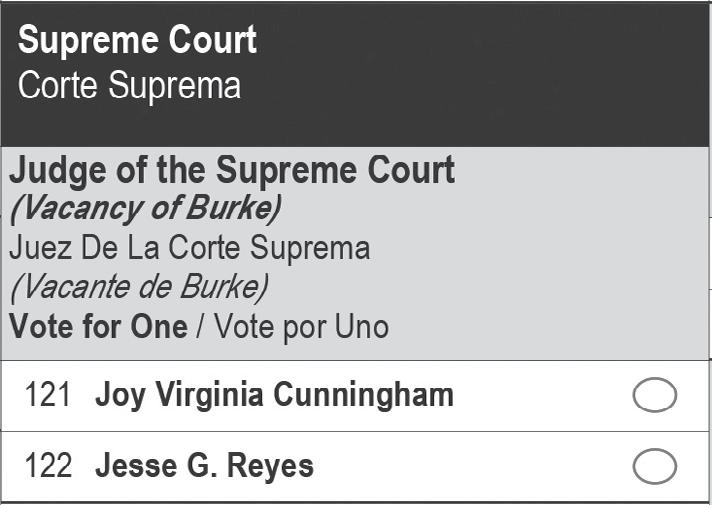
Task: Click the Spanish (Vacante de Burke) note
Action: [x=138, y=287]
